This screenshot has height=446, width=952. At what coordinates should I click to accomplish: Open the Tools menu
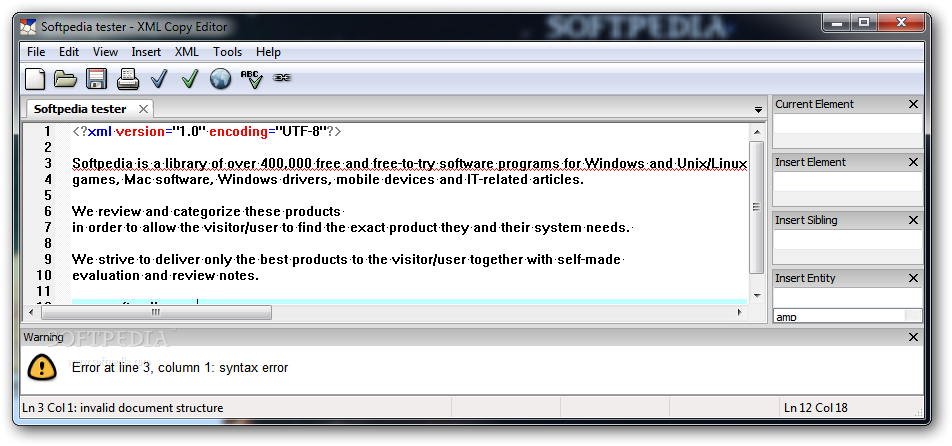pos(227,52)
